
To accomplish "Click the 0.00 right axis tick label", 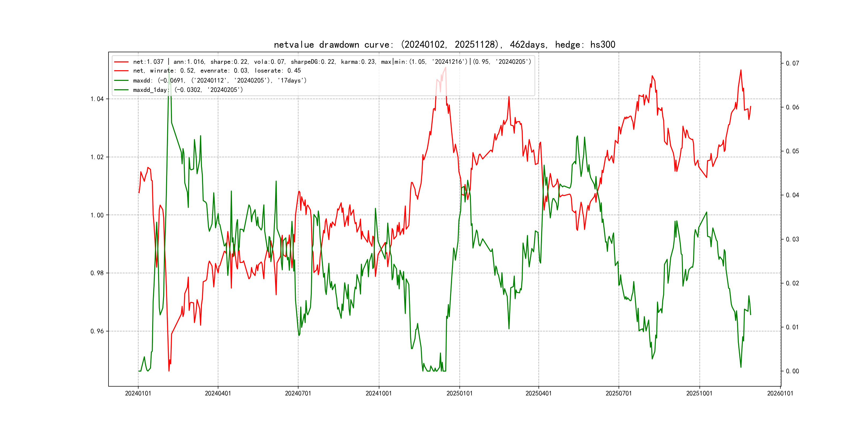I will 792,371.
